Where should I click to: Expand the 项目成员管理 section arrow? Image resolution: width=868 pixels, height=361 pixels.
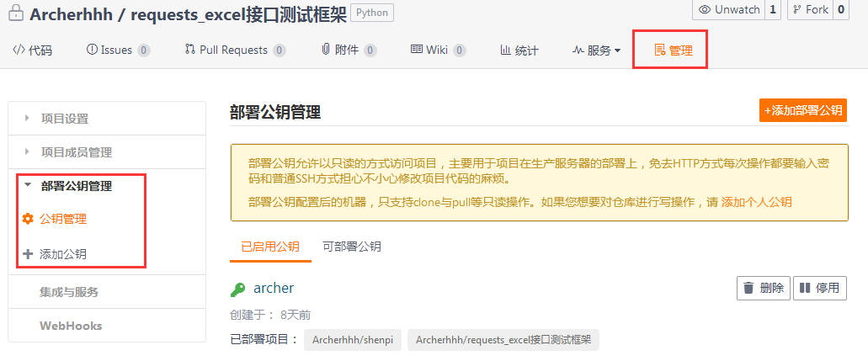tap(27, 151)
